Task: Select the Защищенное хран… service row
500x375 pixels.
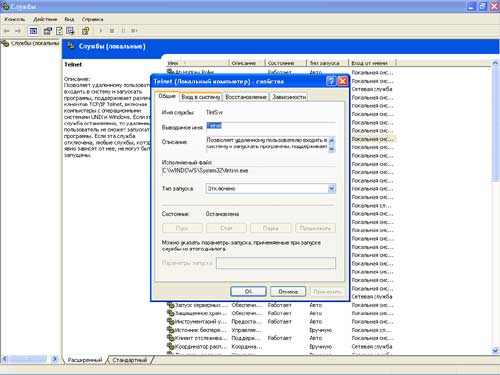Action: pyautogui.click(x=281, y=313)
